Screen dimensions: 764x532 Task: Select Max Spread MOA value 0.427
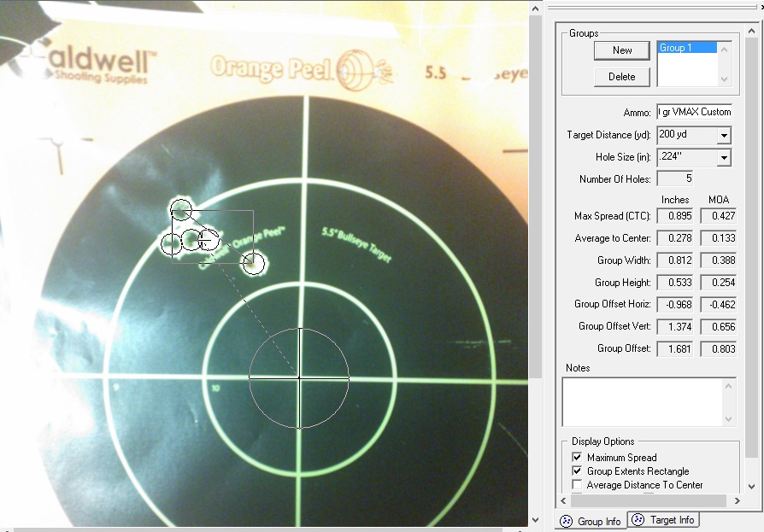(718, 216)
